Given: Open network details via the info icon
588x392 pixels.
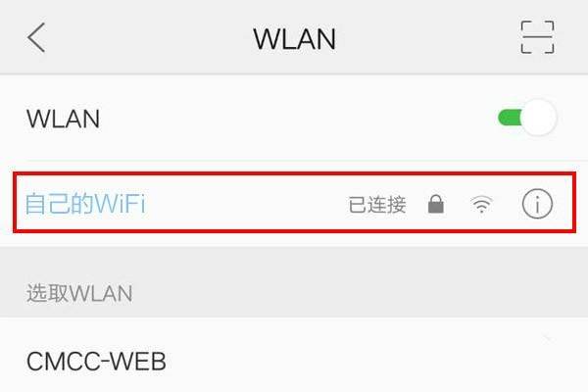Looking at the screenshot, I should point(537,204).
